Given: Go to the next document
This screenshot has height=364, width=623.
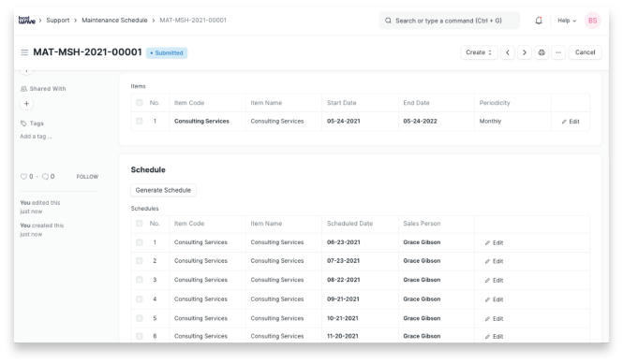Looking at the screenshot, I should click(525, 52).
